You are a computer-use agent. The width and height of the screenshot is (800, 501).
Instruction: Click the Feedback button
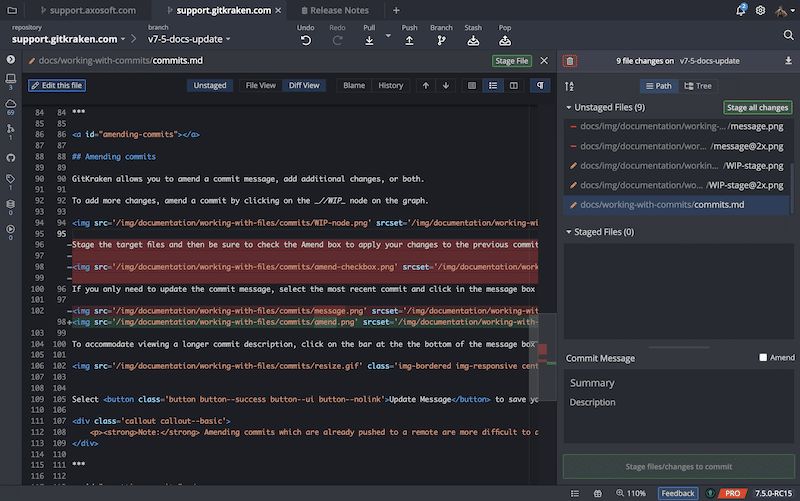tap(678, 493)
